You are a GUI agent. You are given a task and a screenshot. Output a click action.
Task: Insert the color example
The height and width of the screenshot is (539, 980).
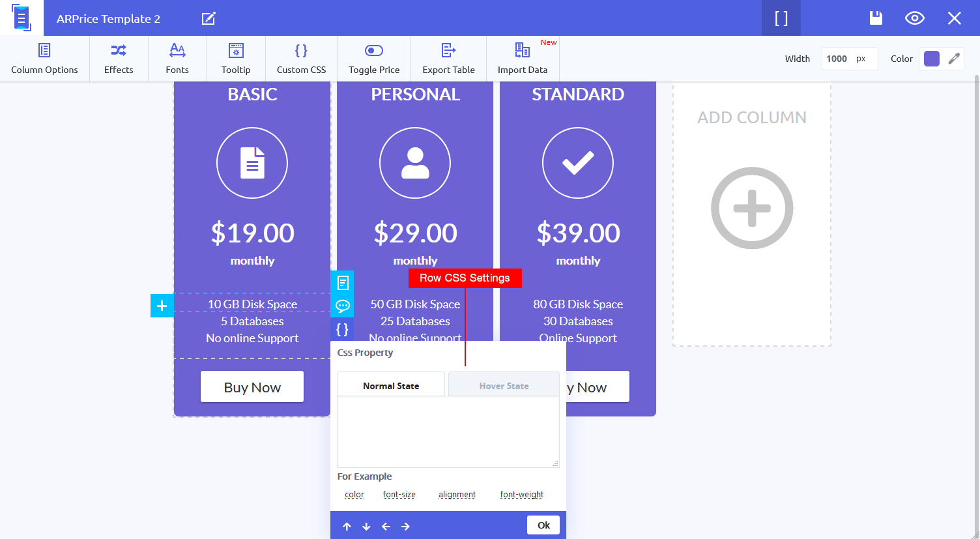click(x=354, y=495)
